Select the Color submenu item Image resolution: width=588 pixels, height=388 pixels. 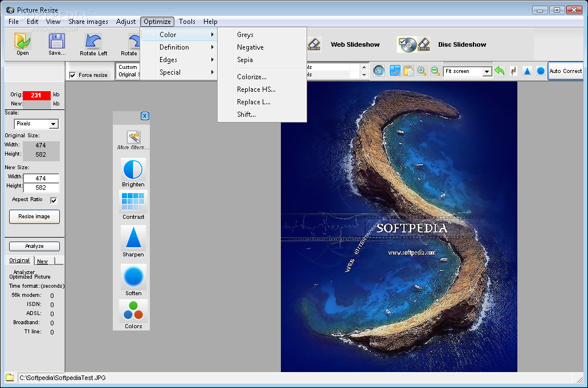179,35
